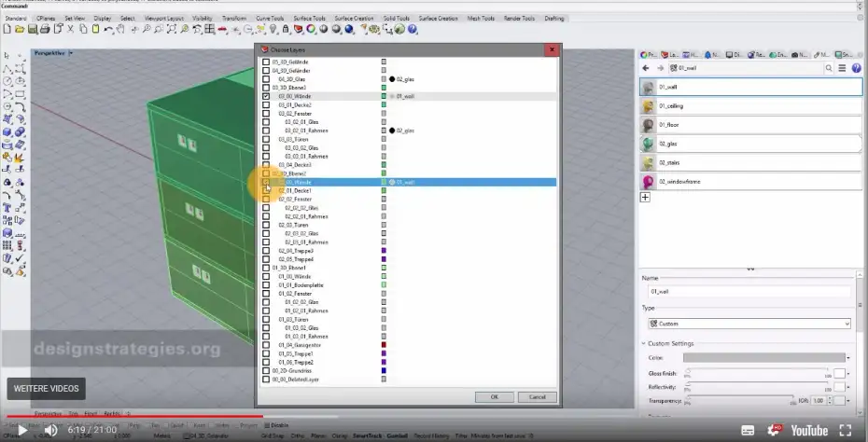Screen dimensions: 868x442
Task: Switch to the Curve Tools tab
Action: 270,19
